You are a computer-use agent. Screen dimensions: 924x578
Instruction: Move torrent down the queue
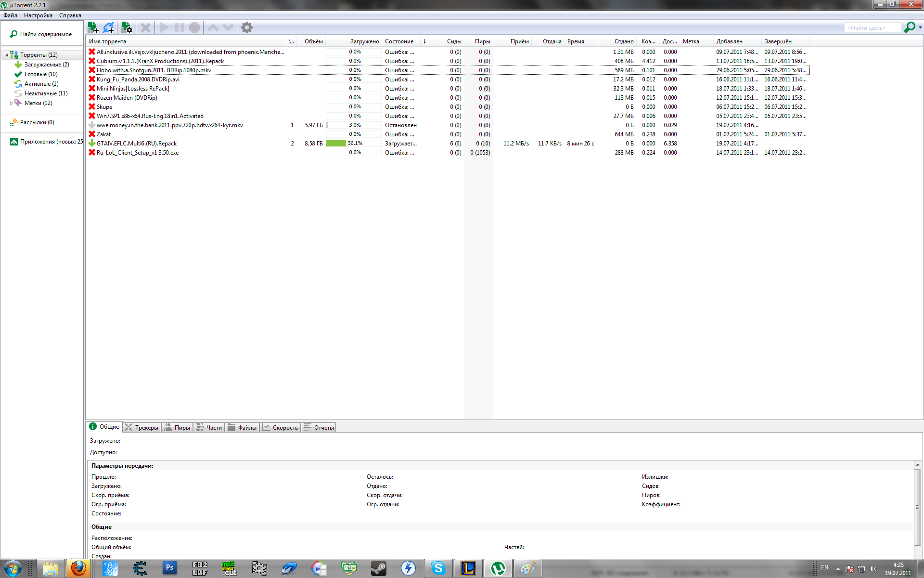click(x=228, y=27)
